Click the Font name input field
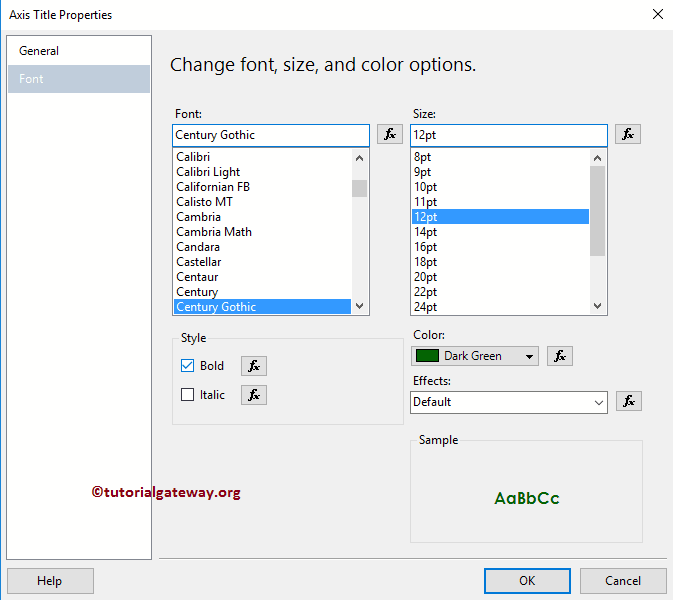The height and width of the screenshot is (600, 673). (x=271, y=135)
